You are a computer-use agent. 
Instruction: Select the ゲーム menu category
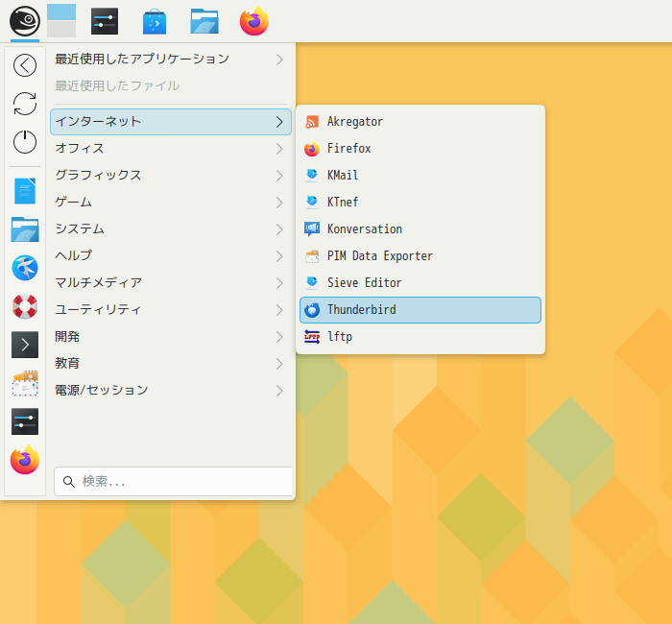pyautogui.click(x=171, y=203)
